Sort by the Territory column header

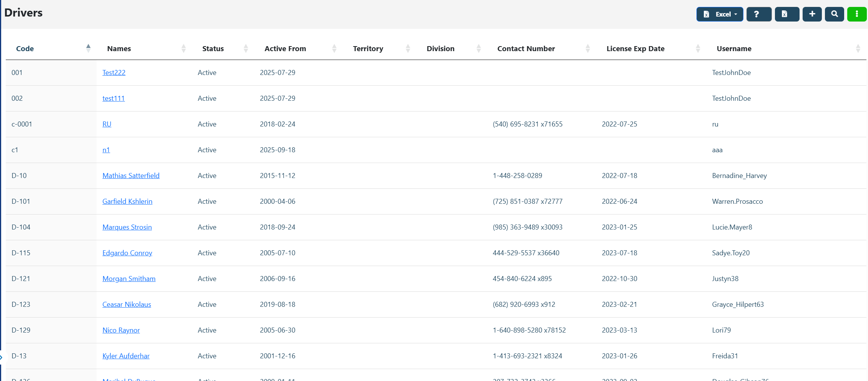368,49
